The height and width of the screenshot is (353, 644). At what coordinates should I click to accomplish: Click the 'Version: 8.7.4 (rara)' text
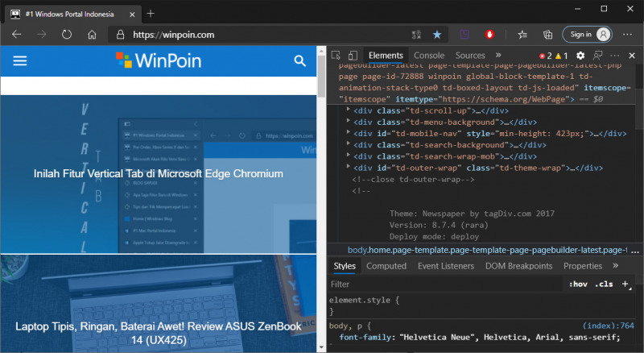point(439,225)
